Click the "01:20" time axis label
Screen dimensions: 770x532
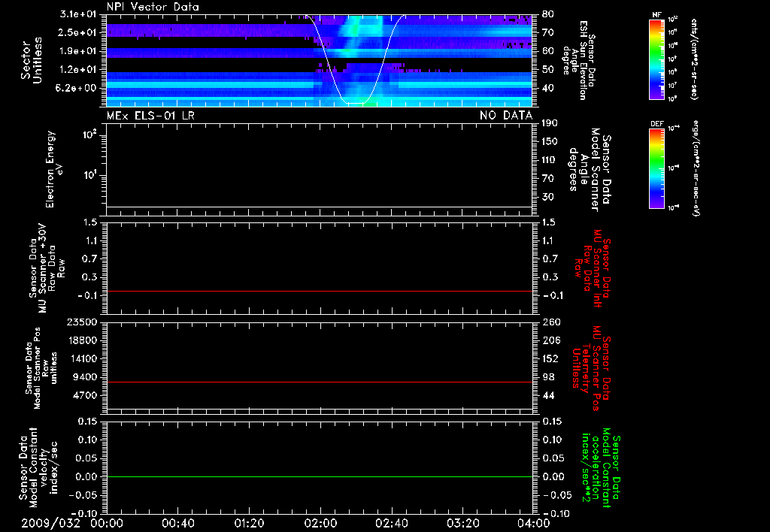pyautogui.click(x=249, y=523)
